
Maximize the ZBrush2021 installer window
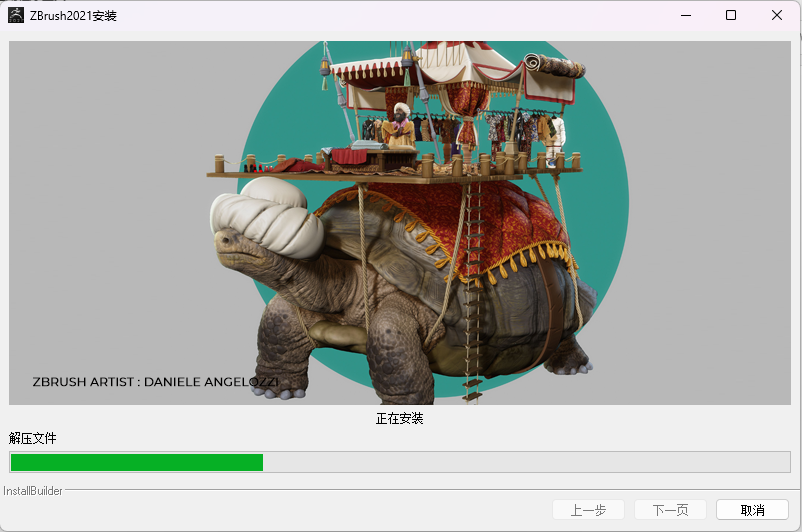coord(731,15)
